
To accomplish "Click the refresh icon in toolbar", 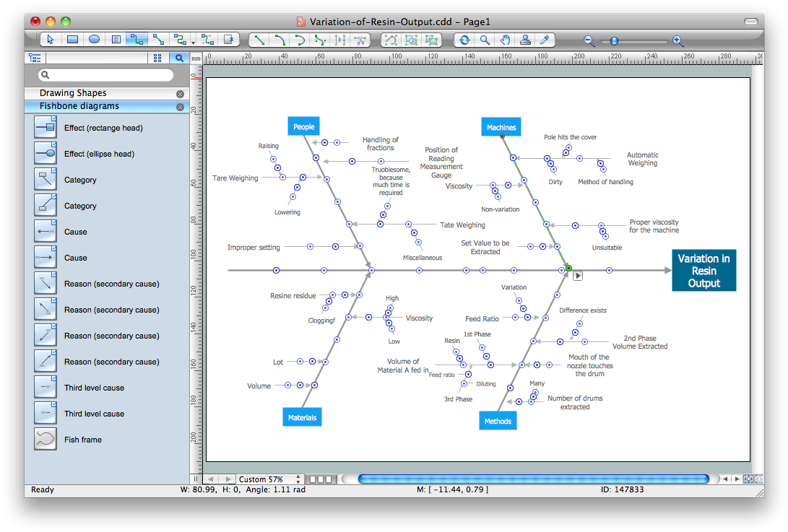I will (464, 40).
